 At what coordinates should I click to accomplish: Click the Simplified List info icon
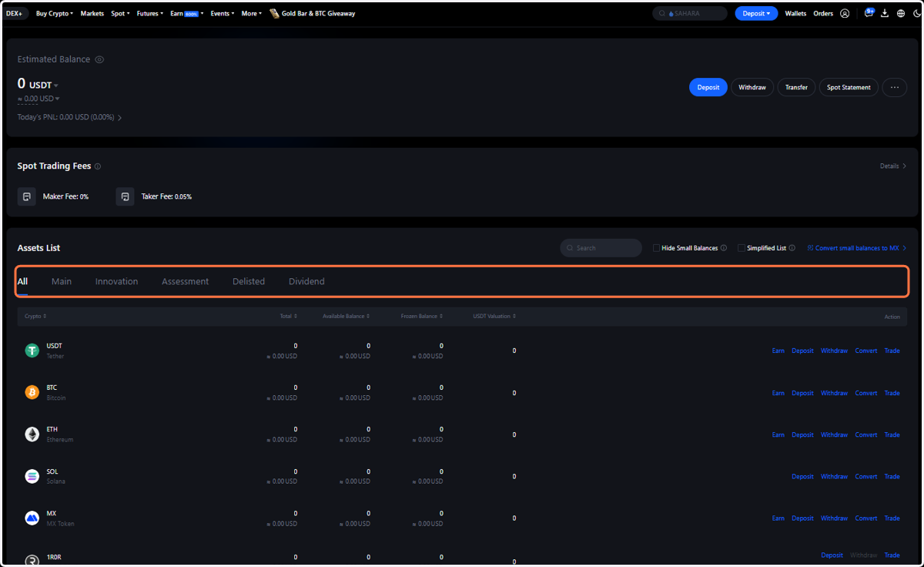tap(792, 248)
